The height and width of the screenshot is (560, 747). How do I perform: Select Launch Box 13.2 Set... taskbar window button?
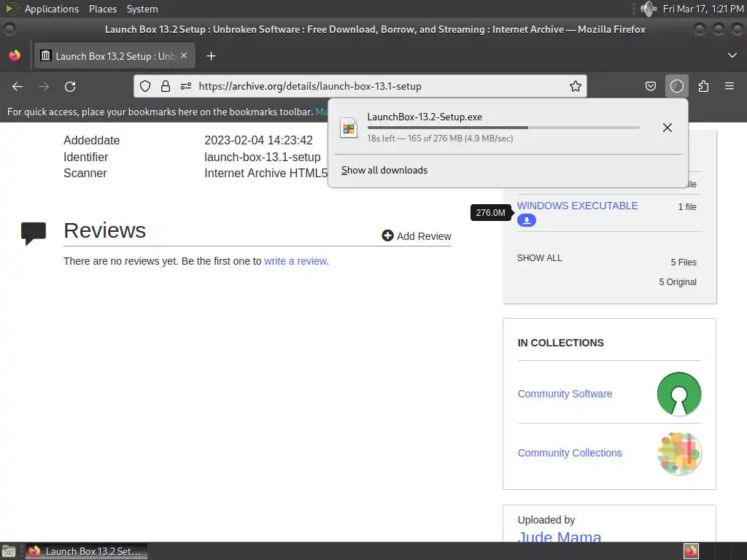pos(86,551)
